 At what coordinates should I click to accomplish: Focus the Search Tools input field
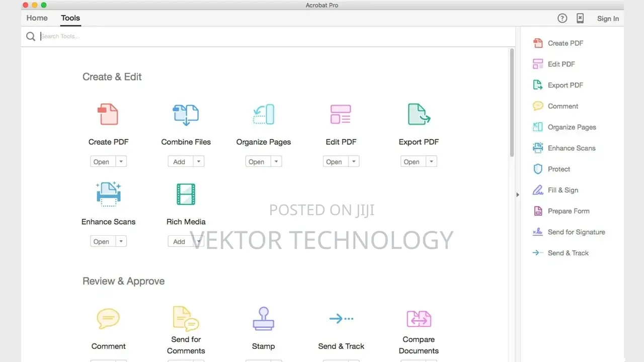click(x=276, y=36)
